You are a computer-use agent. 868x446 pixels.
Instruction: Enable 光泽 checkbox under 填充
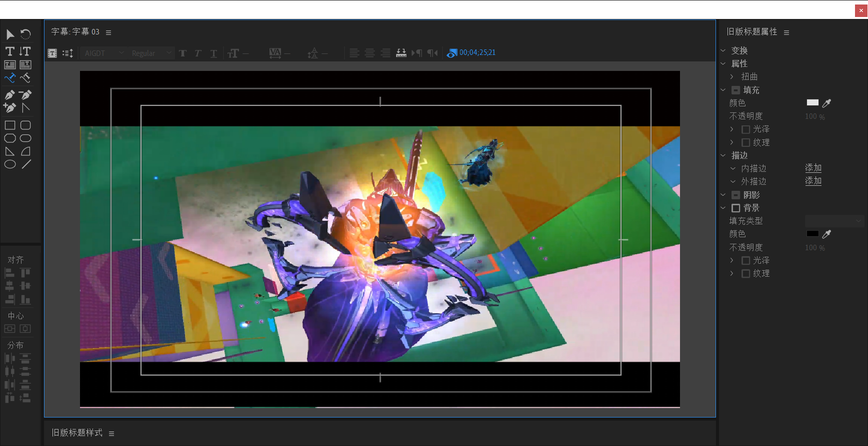point(745,129)
